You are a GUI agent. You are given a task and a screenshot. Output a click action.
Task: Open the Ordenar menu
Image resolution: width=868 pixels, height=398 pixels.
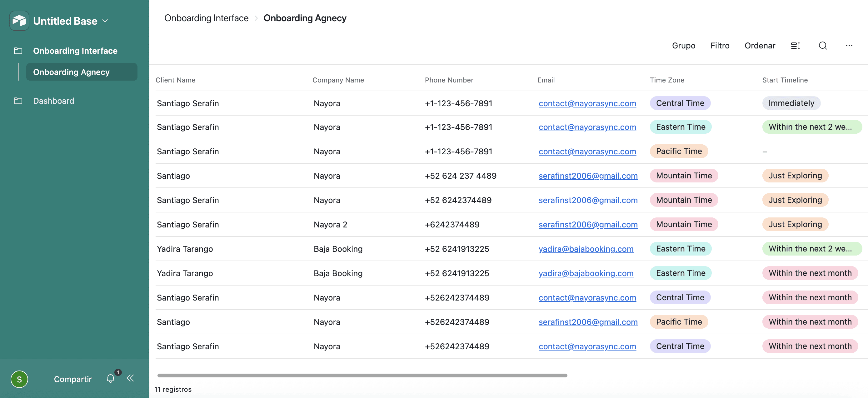(760, 46)
